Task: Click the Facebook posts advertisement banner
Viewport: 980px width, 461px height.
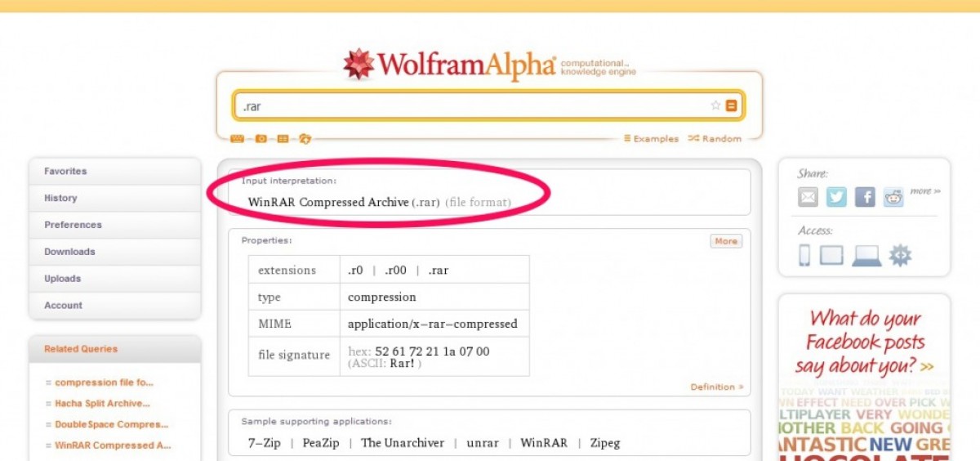Action: 865,377
